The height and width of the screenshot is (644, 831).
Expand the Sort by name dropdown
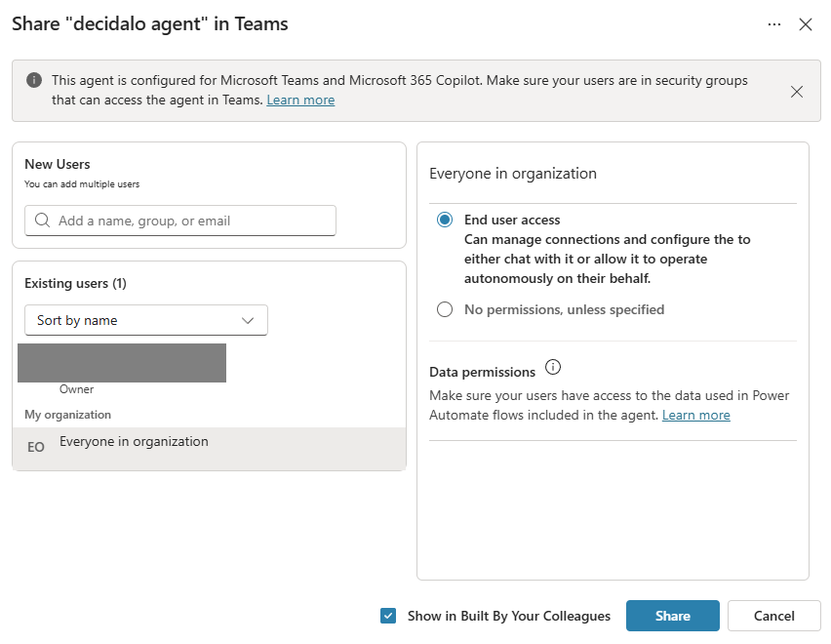point(146,320)
